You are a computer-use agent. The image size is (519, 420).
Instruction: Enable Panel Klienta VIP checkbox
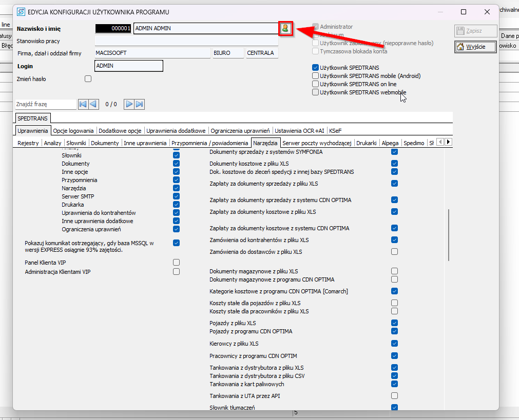pyautogui.click(x=177, y=262)
